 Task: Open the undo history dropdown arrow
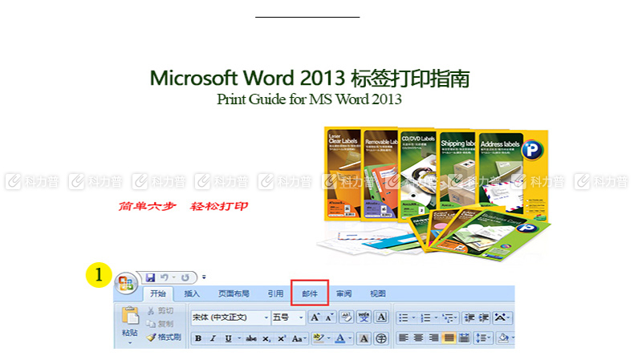tap(174, 277)
